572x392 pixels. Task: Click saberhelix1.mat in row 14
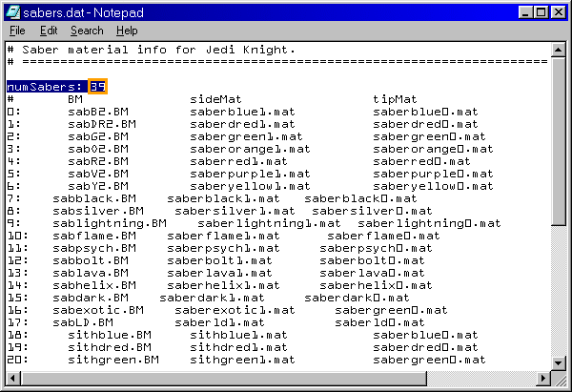click(223, 285)
